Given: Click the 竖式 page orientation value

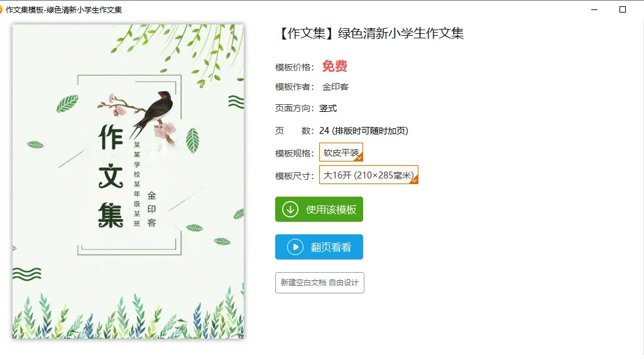Looking at the screenshot, I should pos(328,109).
